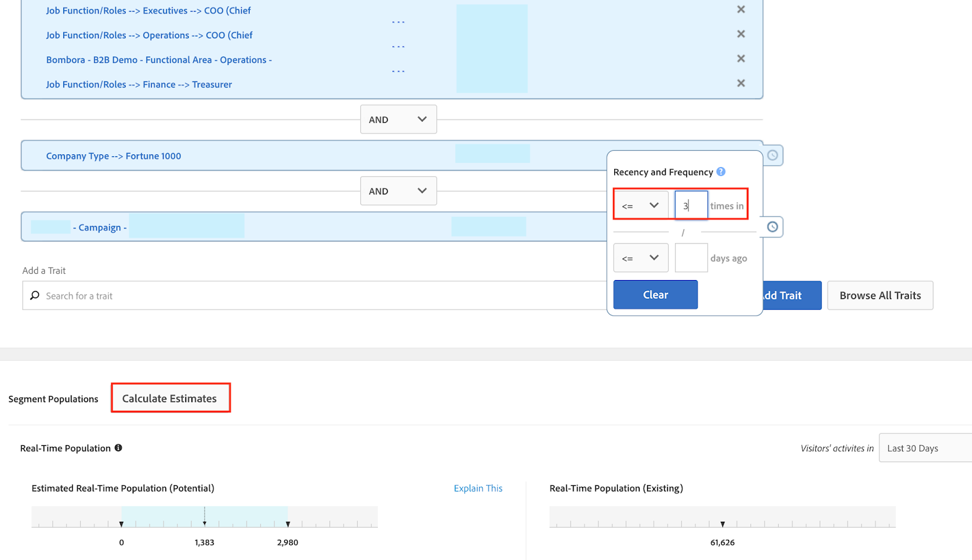Expand the AND operator dropdown above Campaign trait
This screenshot has height=560, width=972.
pos(399,191)
